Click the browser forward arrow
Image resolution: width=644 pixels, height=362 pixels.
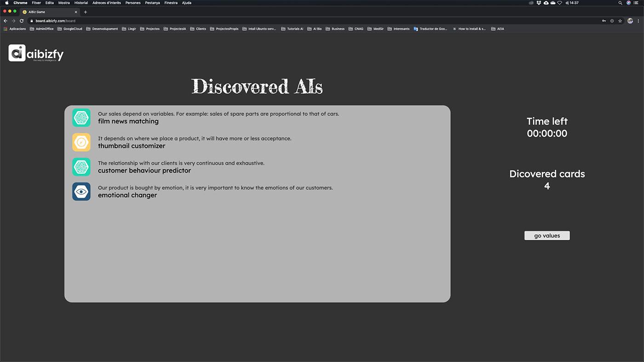coord(13,21)
